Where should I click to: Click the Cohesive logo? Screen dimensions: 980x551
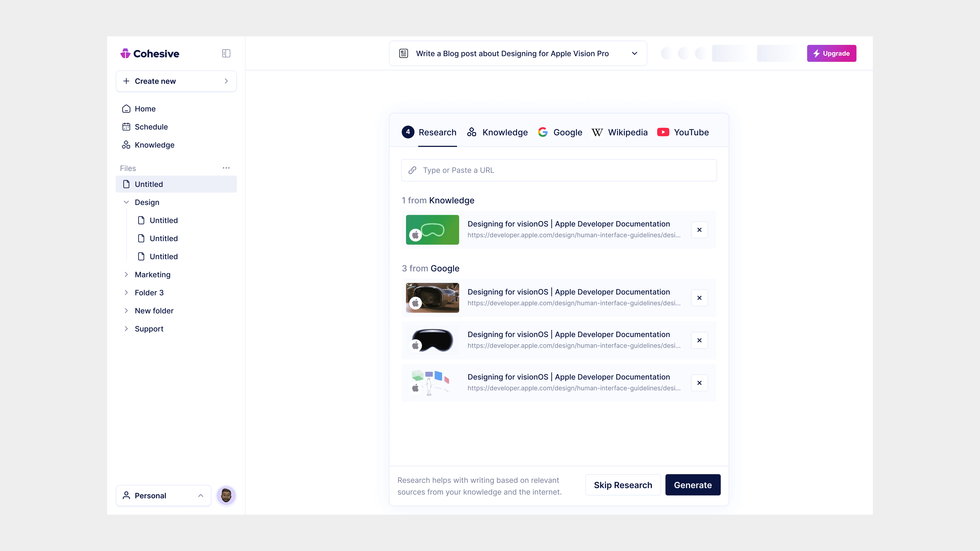tap(150, 54)
